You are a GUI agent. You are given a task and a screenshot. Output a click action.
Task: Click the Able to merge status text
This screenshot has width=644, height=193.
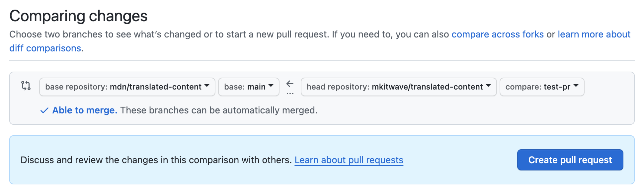pyautogui.click(x=85, y=110)
